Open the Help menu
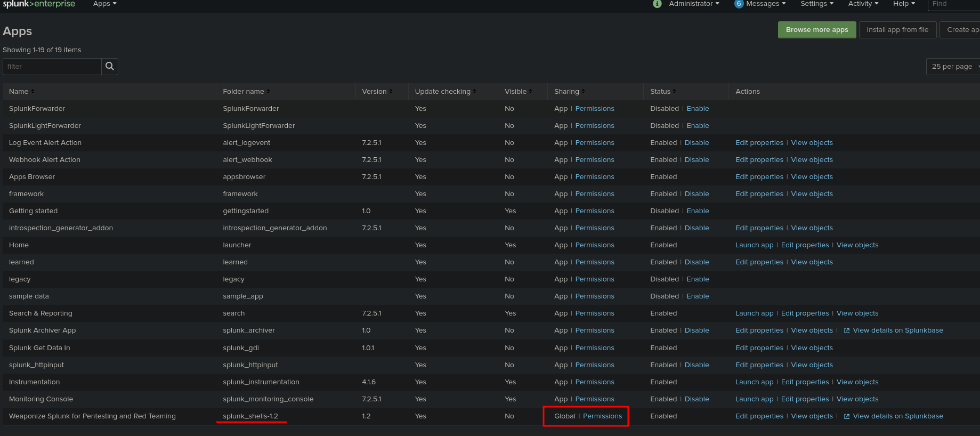This screenshot has height=436, width=980. (x=904, y=4)
